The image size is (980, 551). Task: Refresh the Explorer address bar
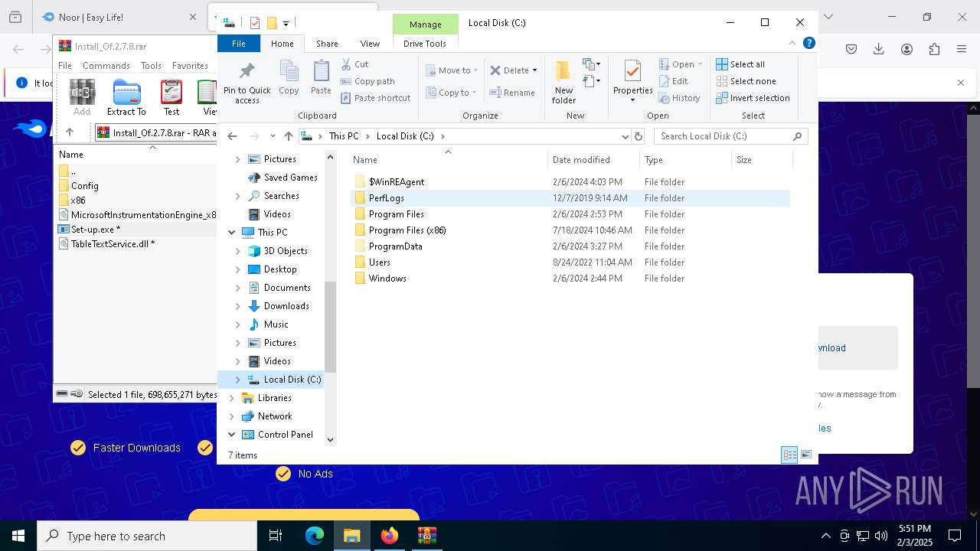[639, 136]
